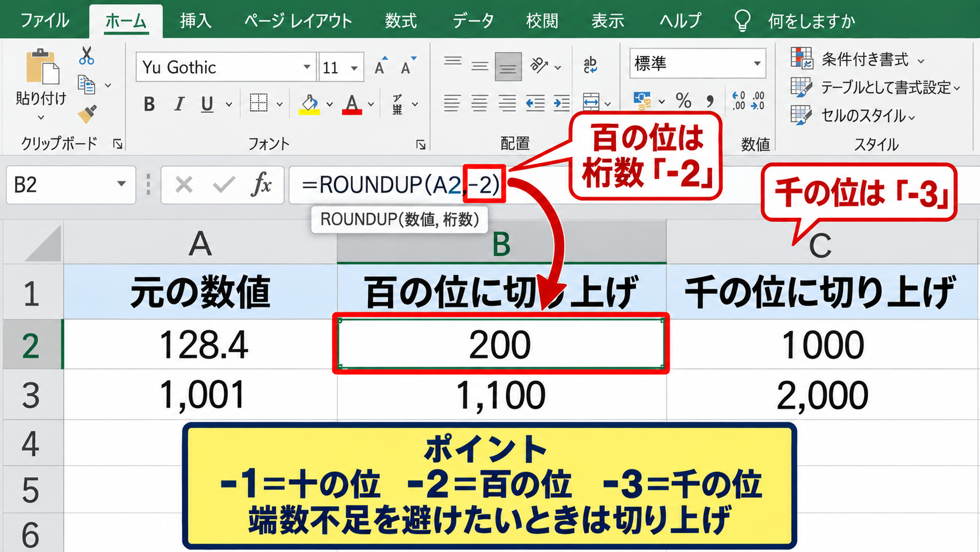980x552 pixels.
Task: Open the ファイル tab
Action: tap(45, 21)
